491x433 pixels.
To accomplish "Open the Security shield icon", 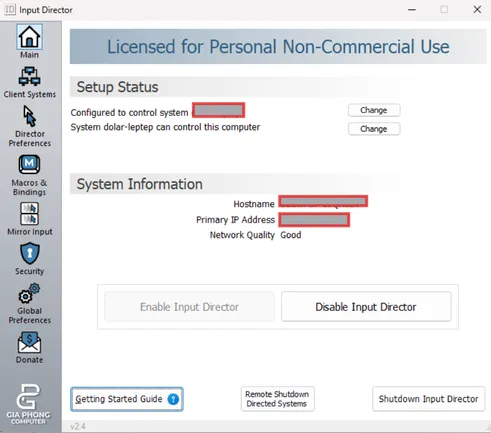I will (29, 254).
